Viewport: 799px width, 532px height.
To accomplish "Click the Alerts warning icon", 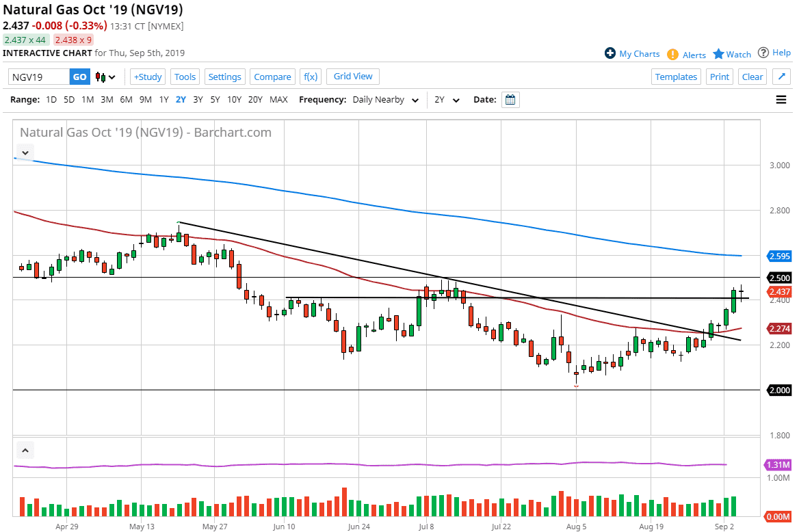I will point(672,54).
